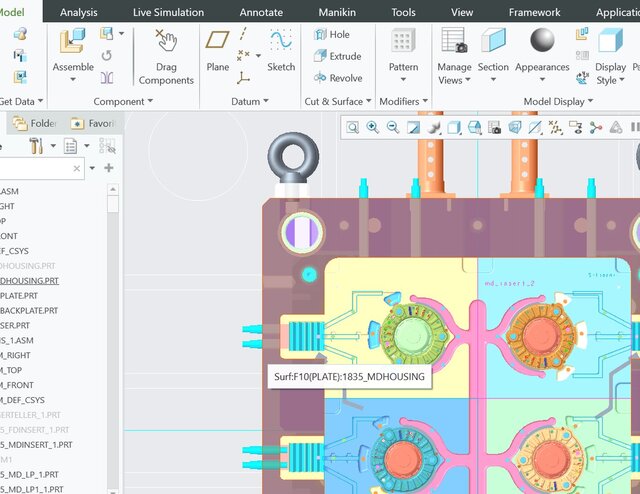Expand the Get Data group menu

tap(20, 101)
